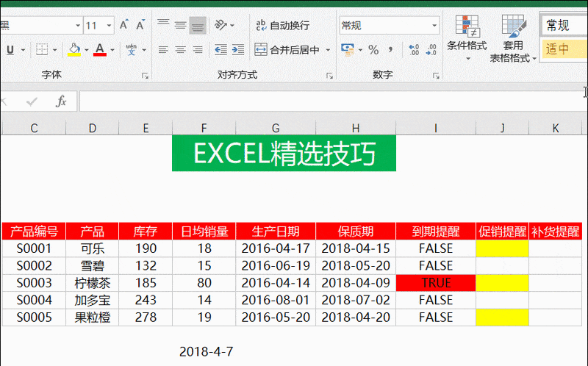
Task: Select the 果粒橙 product cell
Action: (93, 317)
